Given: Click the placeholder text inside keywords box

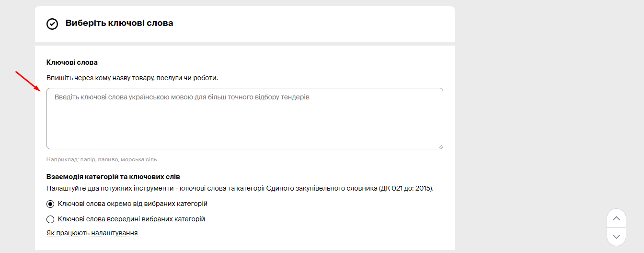Looking at the screenshot, I should pyautogui.click(x=182, y=97).
